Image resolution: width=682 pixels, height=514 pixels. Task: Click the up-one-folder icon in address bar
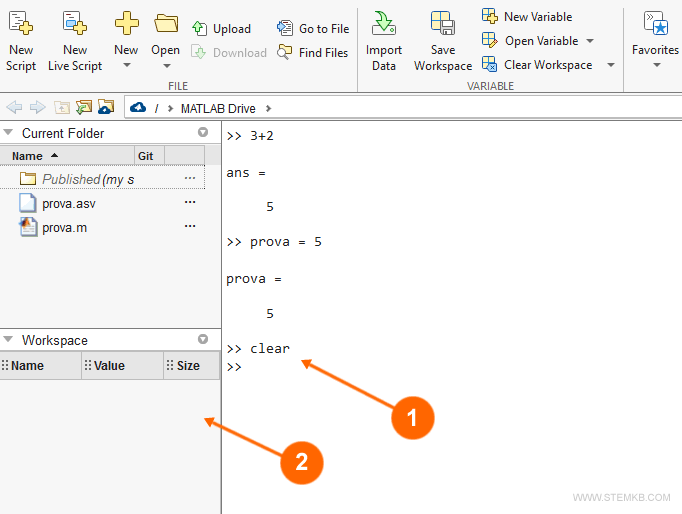pos(62,107)
